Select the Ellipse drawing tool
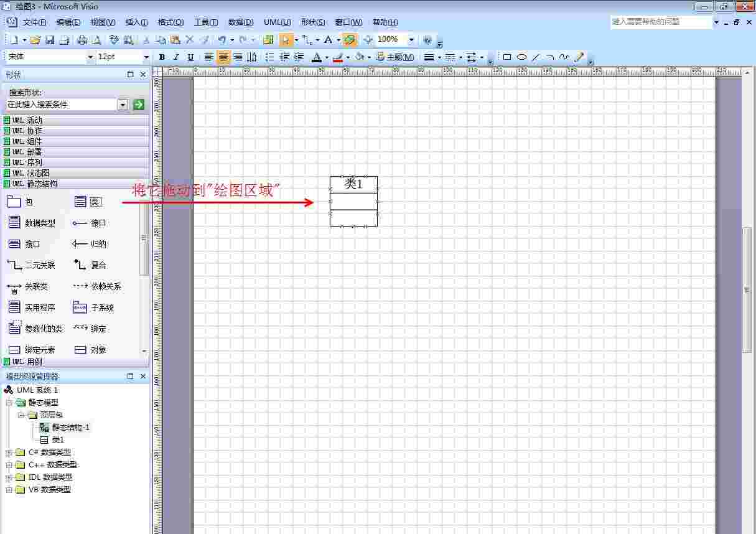The image size is (756, 534). (521, 57)
